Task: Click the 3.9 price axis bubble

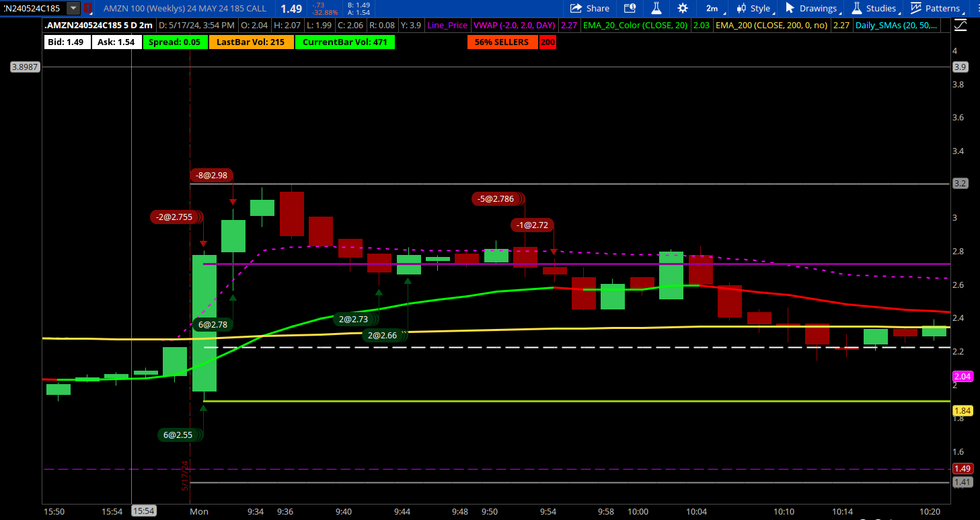Action: point(960,67)
